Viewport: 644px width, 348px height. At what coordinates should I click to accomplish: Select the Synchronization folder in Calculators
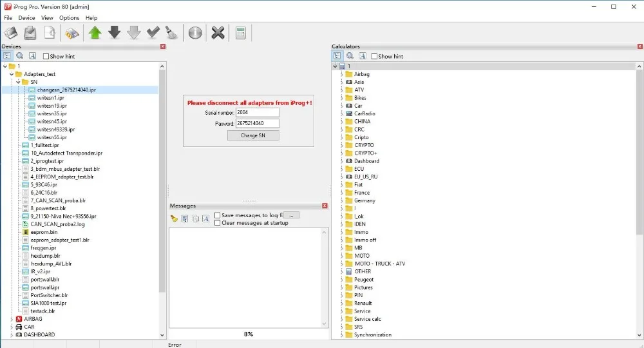pos(372,335)
